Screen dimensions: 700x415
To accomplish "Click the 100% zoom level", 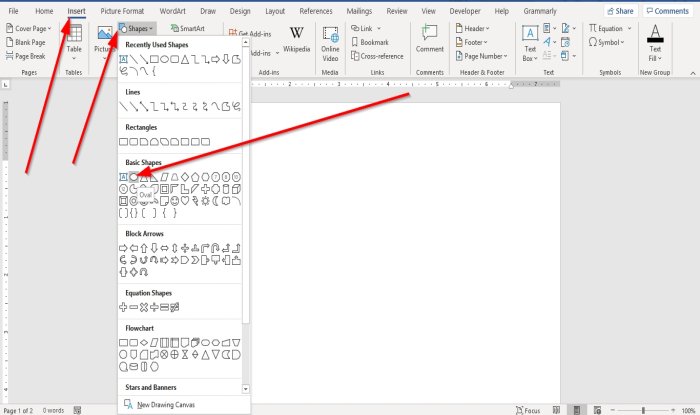I will click(x=688, y=410).
